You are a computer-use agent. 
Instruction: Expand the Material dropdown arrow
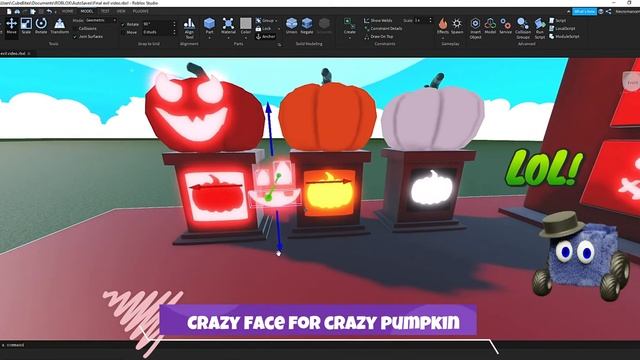tap(228, 38)
